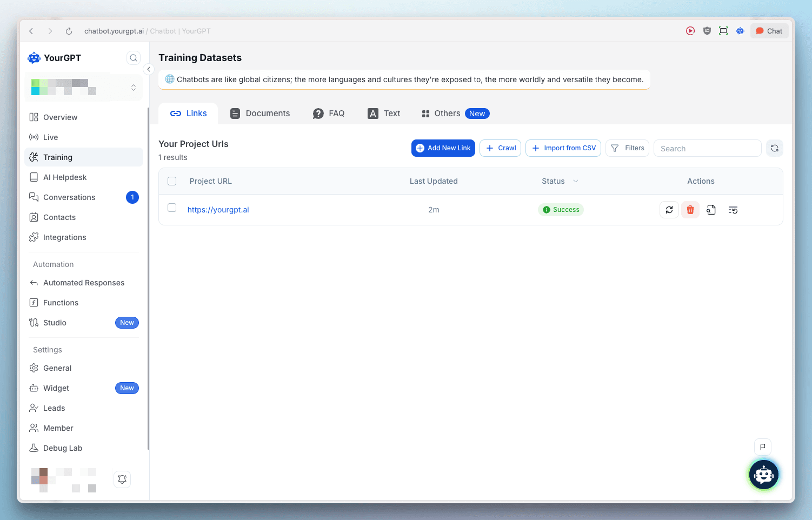
Task: Open the https://yourgpt.ai link
Action: tap(218, 210)
